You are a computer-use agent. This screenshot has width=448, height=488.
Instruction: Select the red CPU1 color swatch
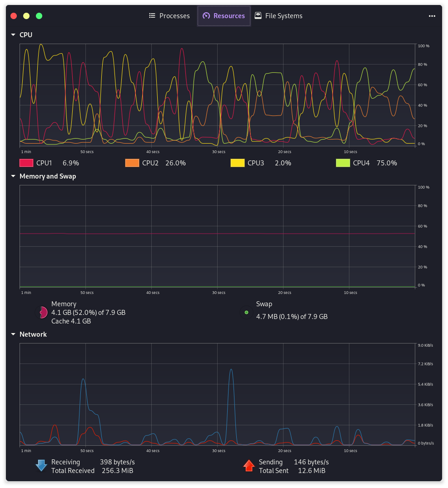pyautogui.click(x=26, y=163)
